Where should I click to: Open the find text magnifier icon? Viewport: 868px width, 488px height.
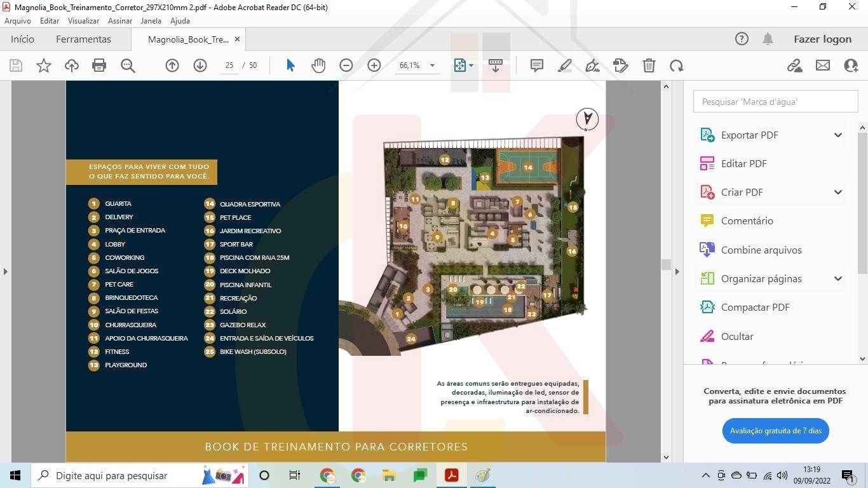128,65
